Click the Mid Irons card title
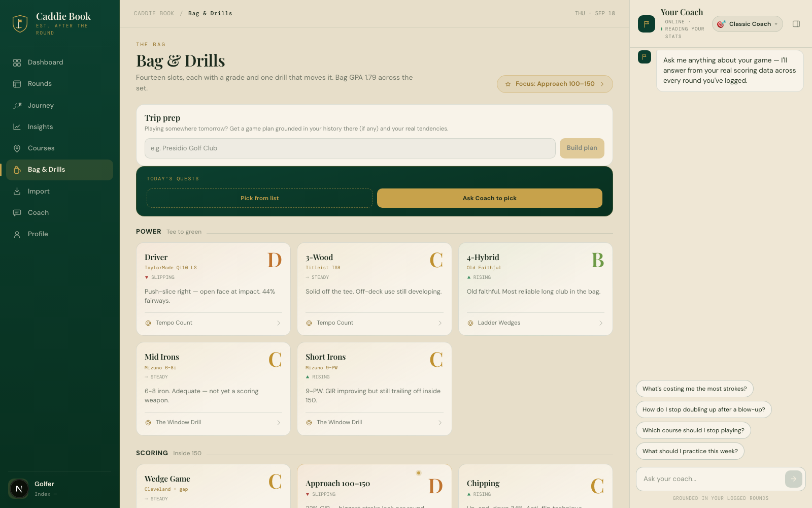 162,357
